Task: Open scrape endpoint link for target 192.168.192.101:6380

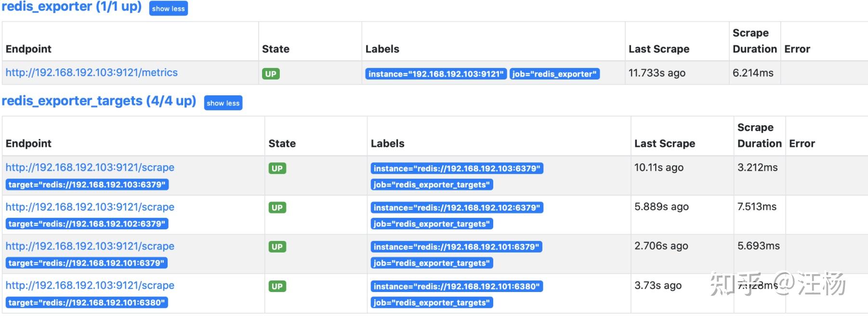Action: (90, 285)
